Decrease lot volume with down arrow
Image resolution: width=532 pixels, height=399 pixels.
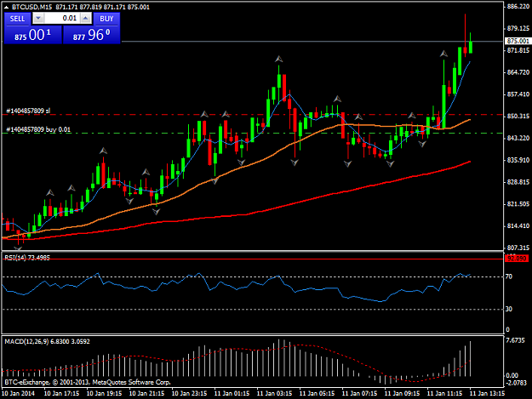38,19
